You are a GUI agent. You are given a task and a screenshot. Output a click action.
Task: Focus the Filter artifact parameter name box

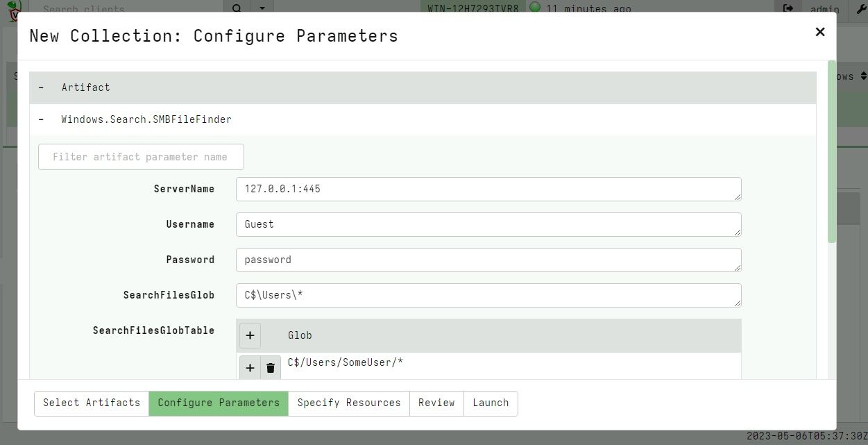point(141,157)
